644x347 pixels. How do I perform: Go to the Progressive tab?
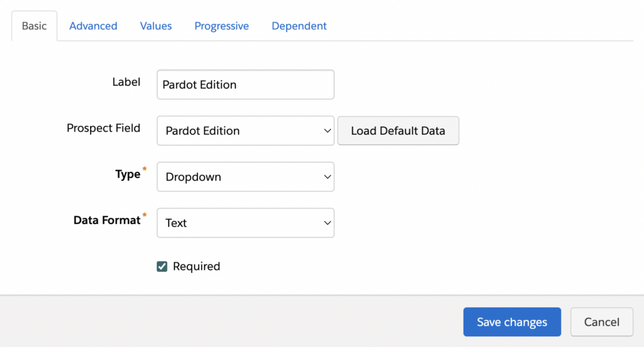221,26
